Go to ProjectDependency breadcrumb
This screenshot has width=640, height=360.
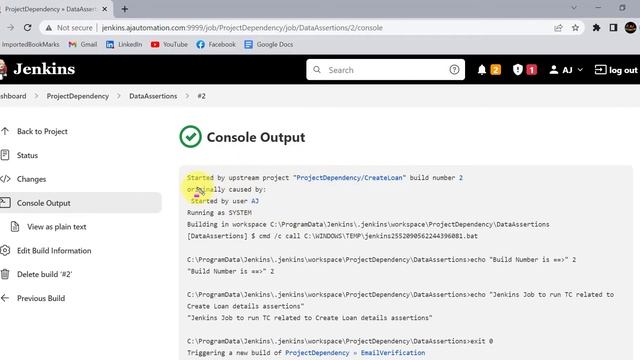click(x=78, y=96)
